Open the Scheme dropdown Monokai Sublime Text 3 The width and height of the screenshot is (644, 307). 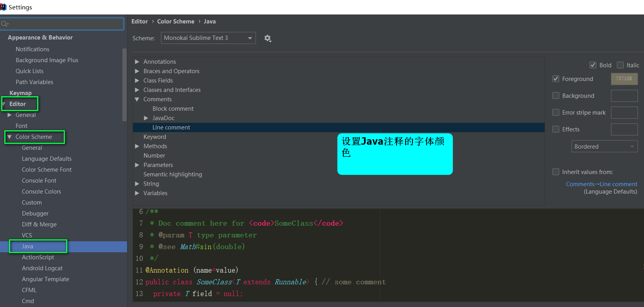point(208,38)
